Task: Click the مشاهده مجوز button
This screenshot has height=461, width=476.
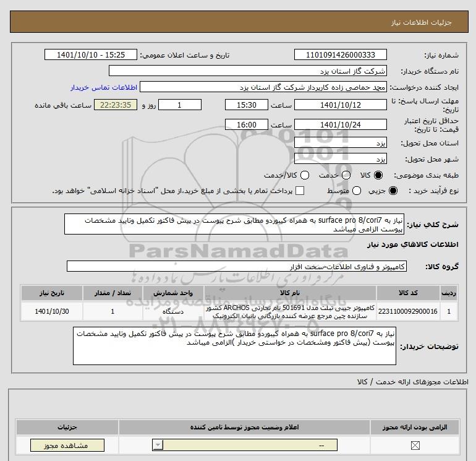Action: [67, 445]
